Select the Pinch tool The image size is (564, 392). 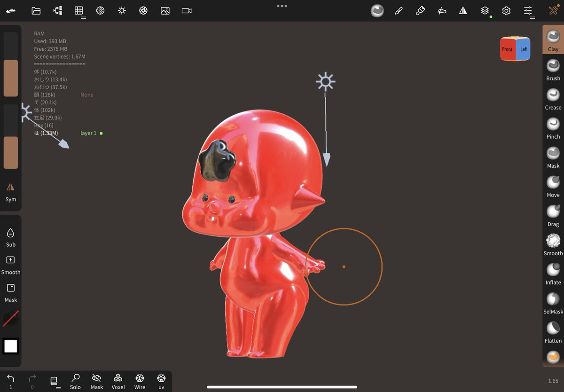pos(553,127)
